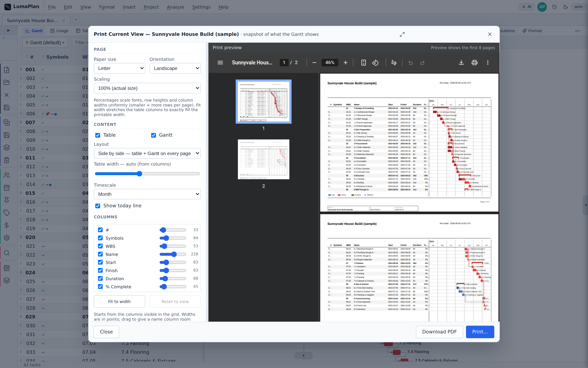
Task: Add a new document tab with plus
Action: point(76,20)
